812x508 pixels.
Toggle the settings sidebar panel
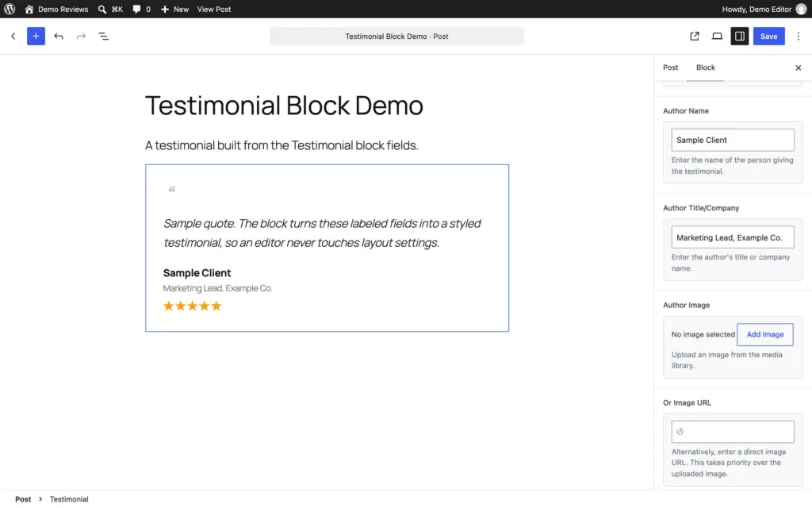(x=740, y=37)
